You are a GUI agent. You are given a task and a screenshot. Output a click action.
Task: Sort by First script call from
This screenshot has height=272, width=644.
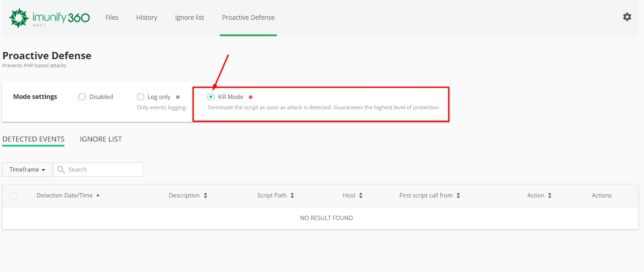click(x=458, y=196)
